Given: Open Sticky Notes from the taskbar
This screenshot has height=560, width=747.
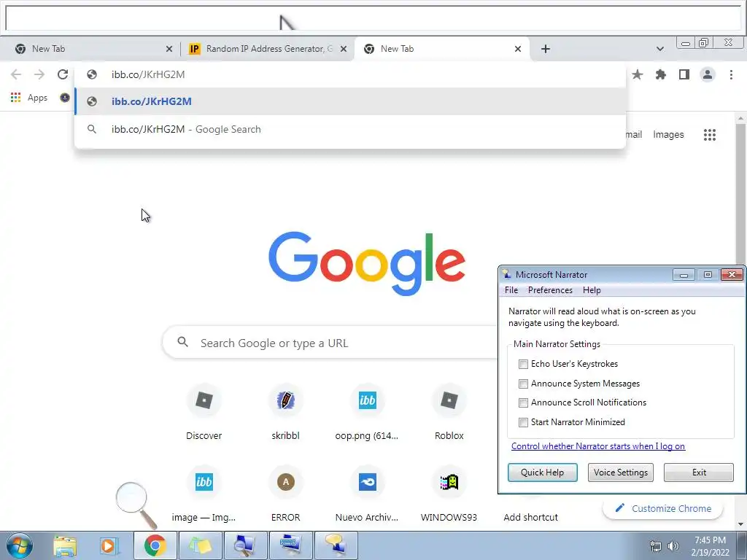Looking at the screenshot, I should (200, 545).
